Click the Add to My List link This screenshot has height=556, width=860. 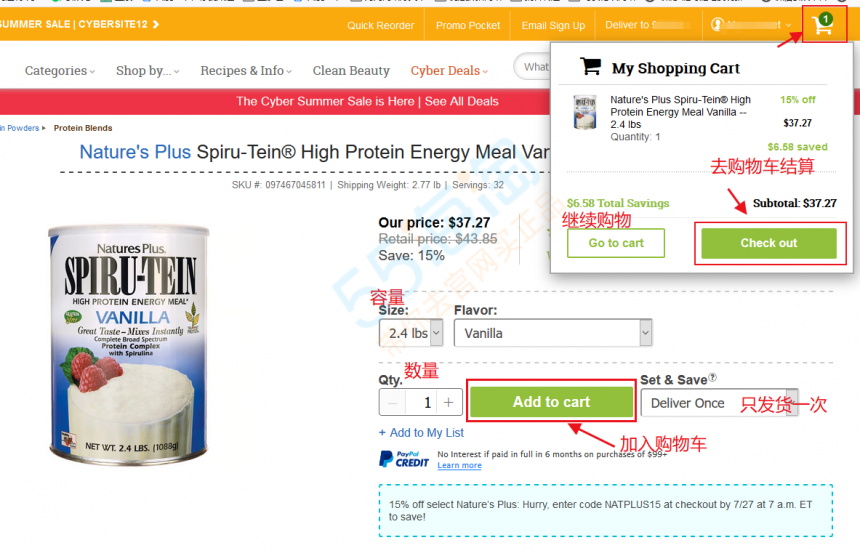point(421,433)
